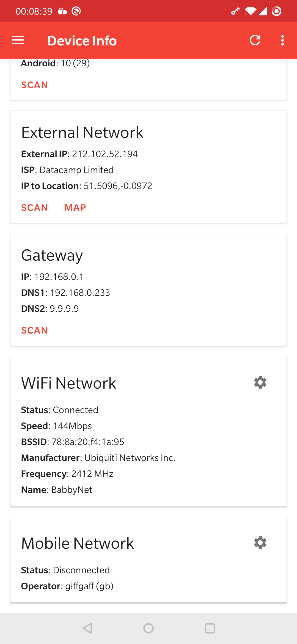Tap the recent apps square button
The image size is (297, 644).
pyautogui.click(x=210, y=628)
